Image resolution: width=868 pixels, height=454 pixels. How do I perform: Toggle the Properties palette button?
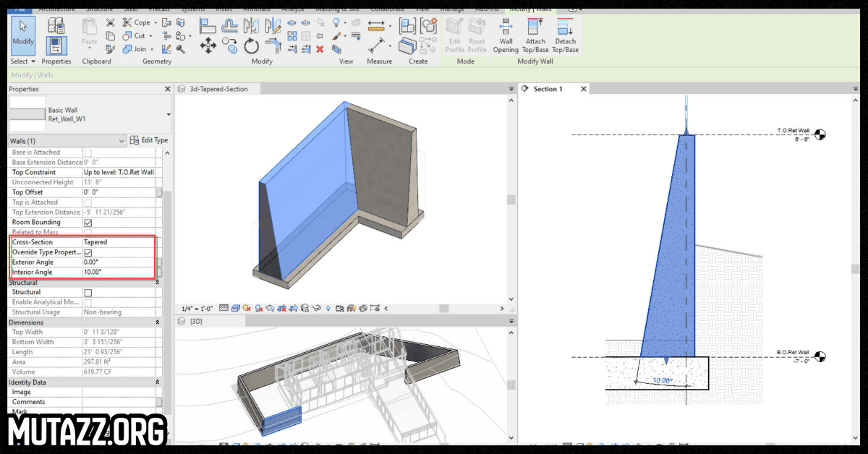coord(56,45)
